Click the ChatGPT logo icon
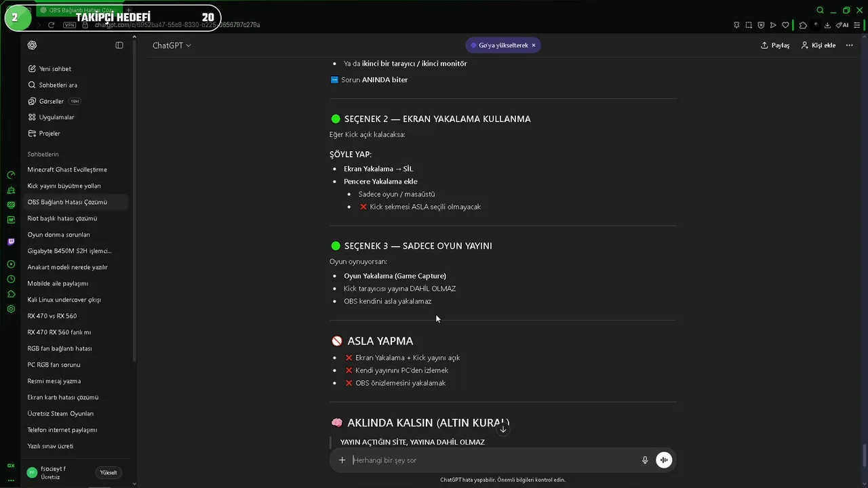 [x=32, y=45]
